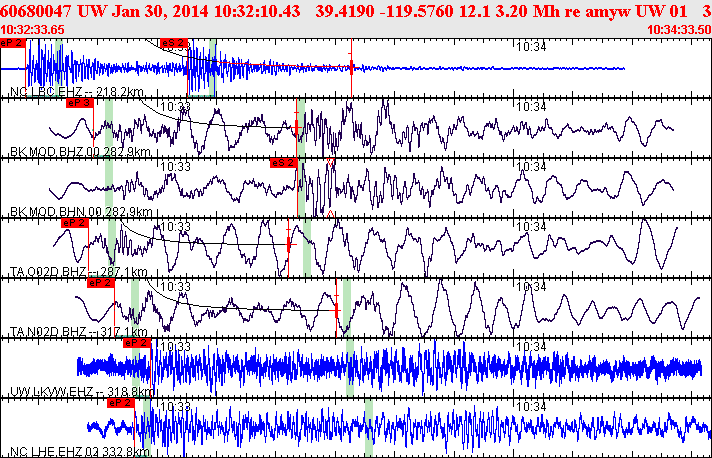
Task: Select the eP 2 pick flag on UW LKVW EHZ
Action: coord(137,343)
